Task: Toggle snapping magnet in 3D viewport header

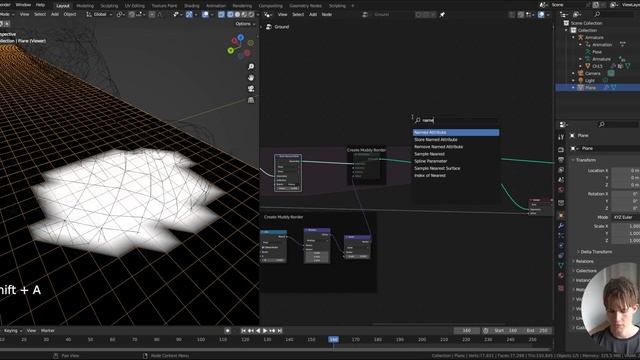Action: pos(131,14)
